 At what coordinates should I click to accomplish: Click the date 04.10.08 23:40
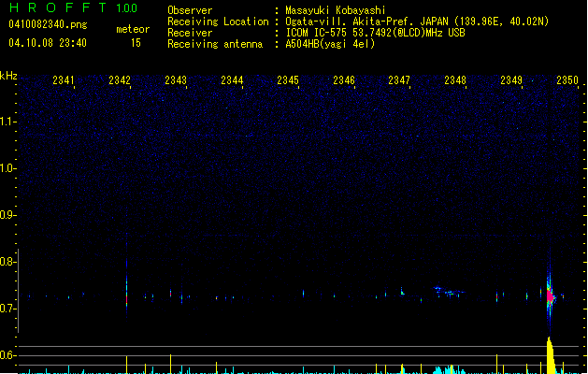pos(48,43)
